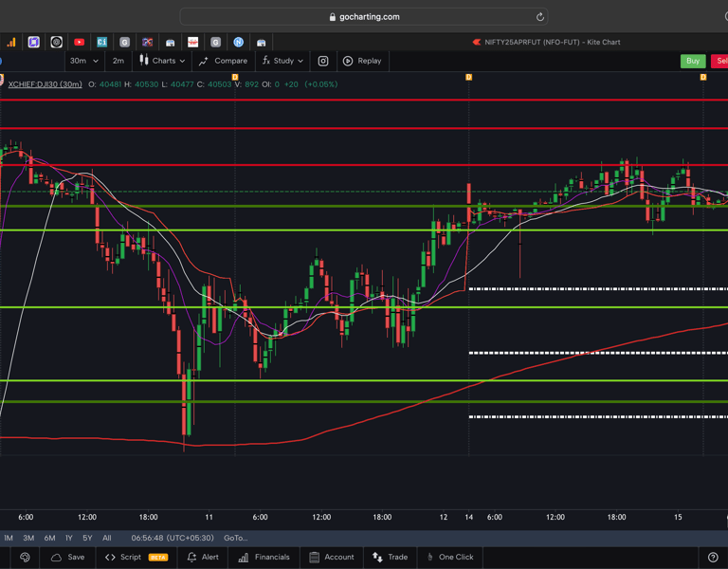Expand the Study indicators dropdown
The image size is (728, 569).
(x=282, y=61)
